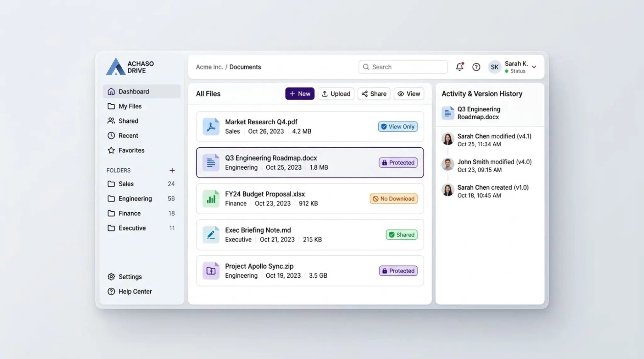The height and width of the screenshot is (359, 644).
Task: Expand the Sarah K. account dropdown chevron
Action: coord(534,67)
